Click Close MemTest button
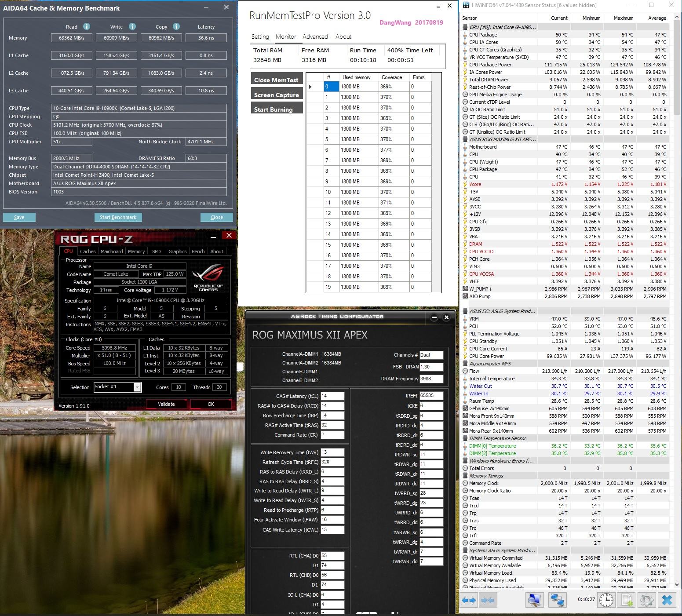The image size is (682, 616). pyautogui.click(x=277, y=79)
